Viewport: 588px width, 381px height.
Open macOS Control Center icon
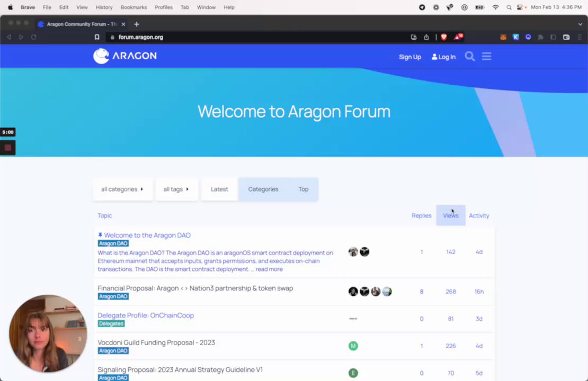[520, 7]
